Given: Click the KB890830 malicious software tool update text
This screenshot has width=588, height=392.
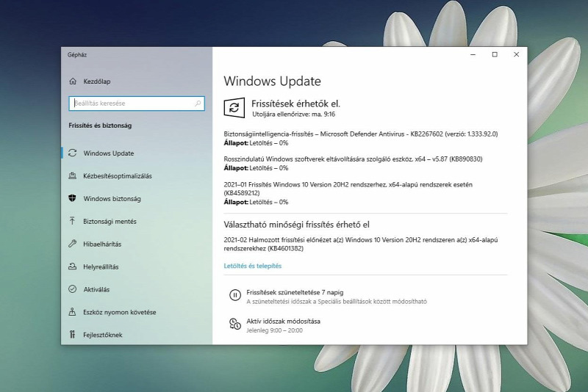Looking at the screenshot, I should click(x=353, y=159).
